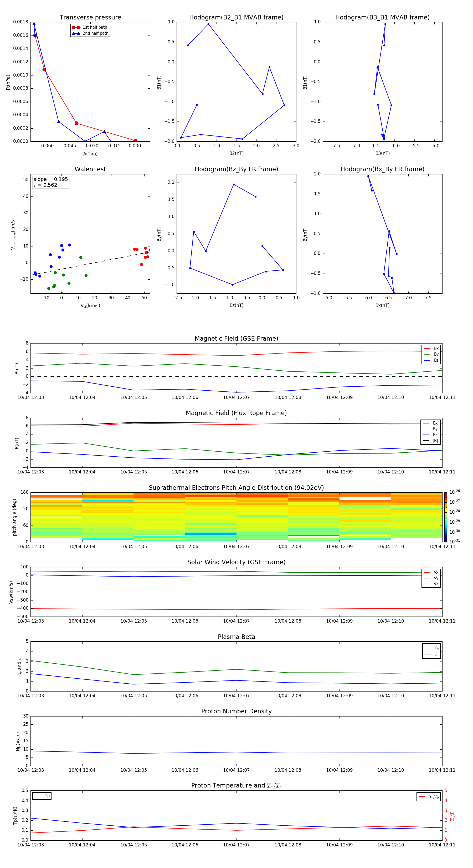The height and width of the screenshot is (868, 473).
Task: Click the pitch angle distribution colorbar
Action: pos(445,517)
